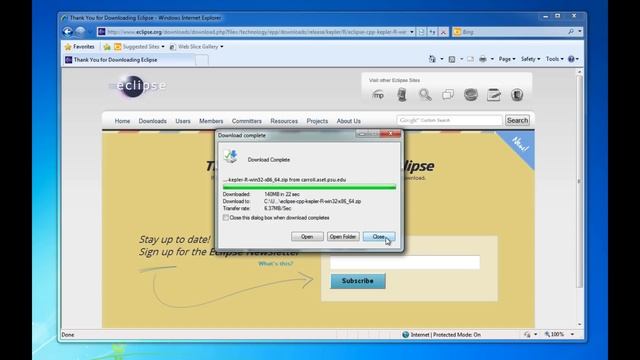
Task: Click the newsletter email input field
Action: tap(405, 262)
